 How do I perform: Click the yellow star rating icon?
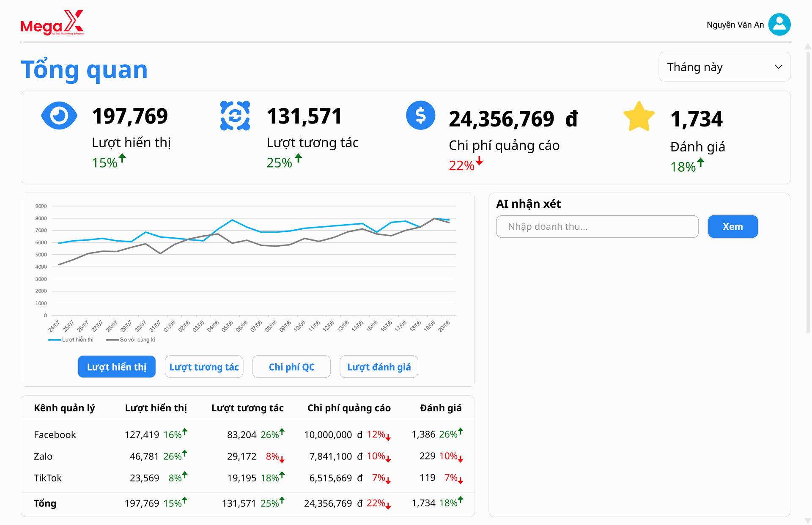(x=639, y=116)
